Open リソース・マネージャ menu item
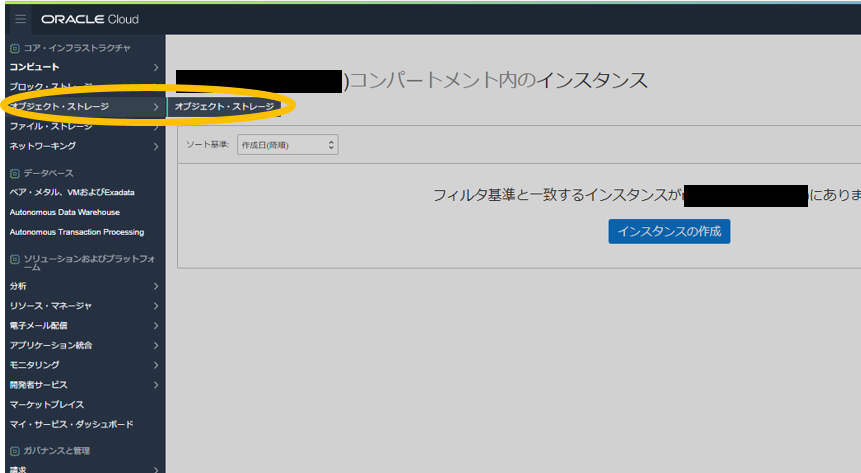 (51, 306)
